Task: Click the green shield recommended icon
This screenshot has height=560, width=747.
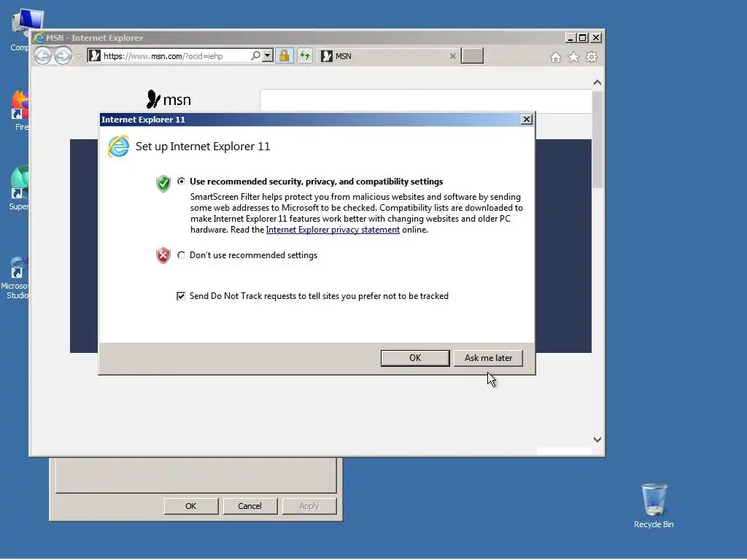Action: (163, 183)
